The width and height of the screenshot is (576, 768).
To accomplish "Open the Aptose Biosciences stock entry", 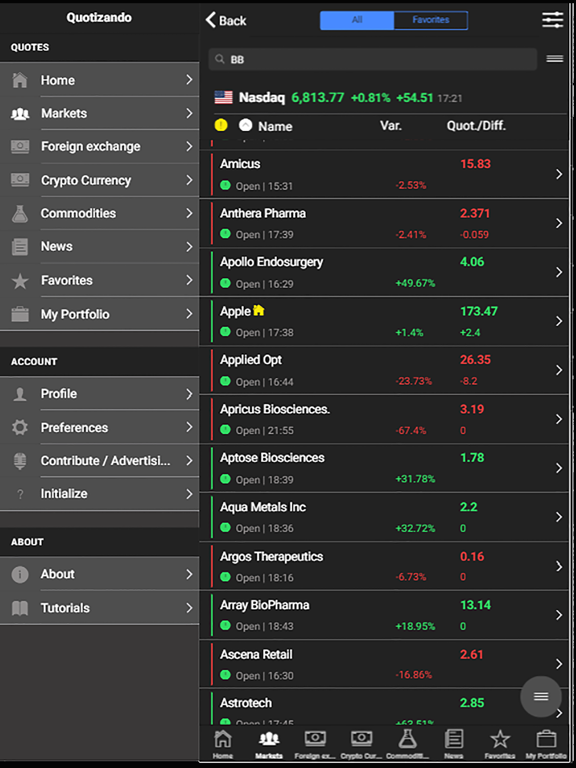I will [384, 468].
